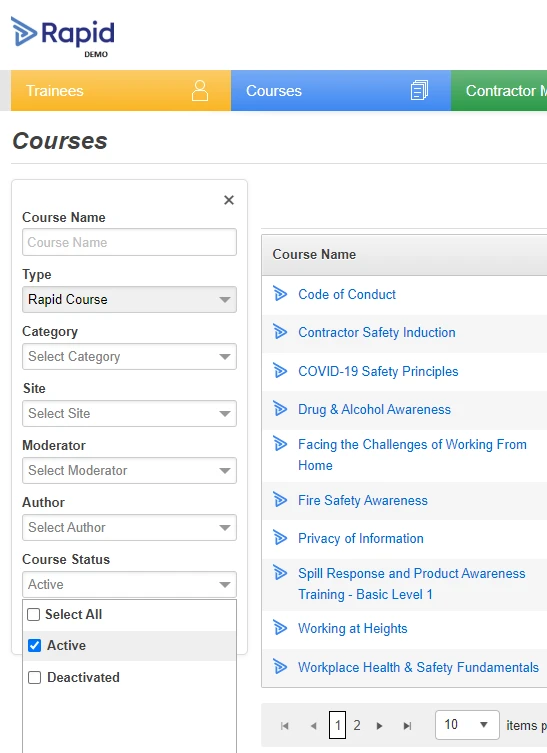Open the Type dropdown showing Rapid Course

pos(129,300)
